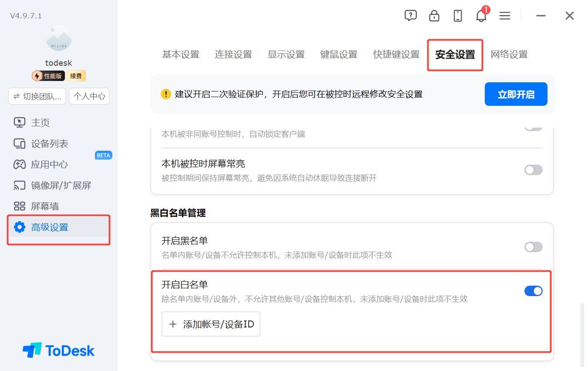Click the 立即开启 button
The height and width of the screenshot is (371, 588).
516,94
